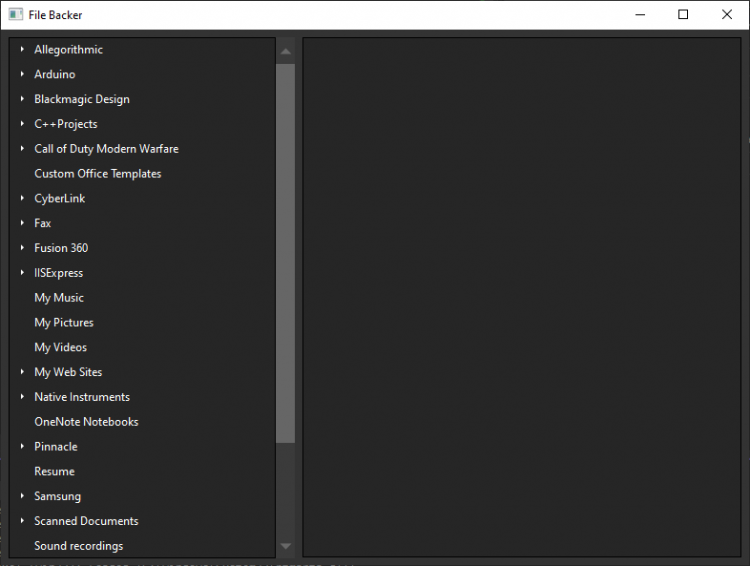The image size is (750, 566).
Task: Expand the My Web Sites arrow
Action: [22, 372]
